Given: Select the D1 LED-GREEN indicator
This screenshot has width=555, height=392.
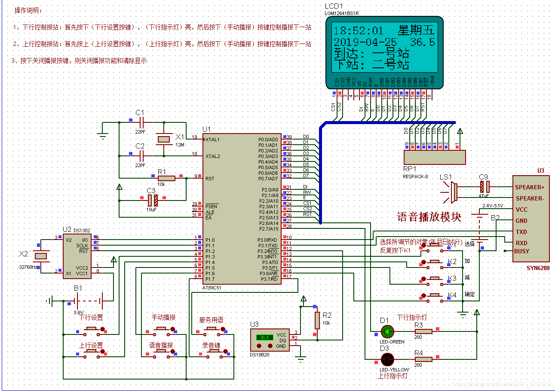Looking at the screenshot, I should (x=387, y=331).
